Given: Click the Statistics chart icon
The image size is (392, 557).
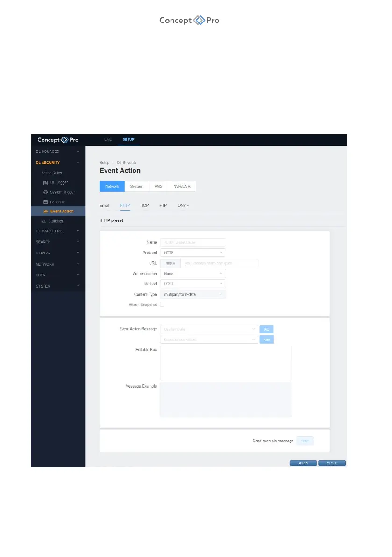Looking at the screenshot, I should (43, 221).
